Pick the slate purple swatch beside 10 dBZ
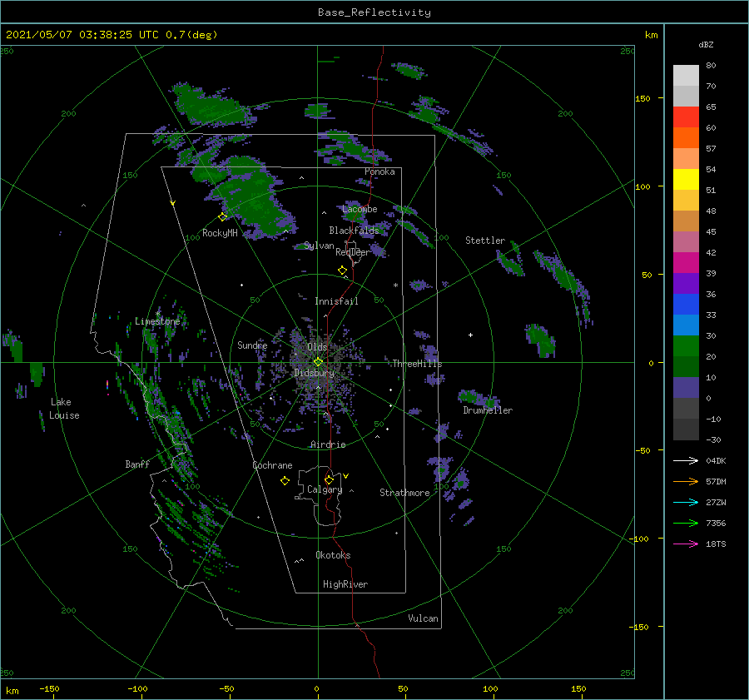 [686, 387]
